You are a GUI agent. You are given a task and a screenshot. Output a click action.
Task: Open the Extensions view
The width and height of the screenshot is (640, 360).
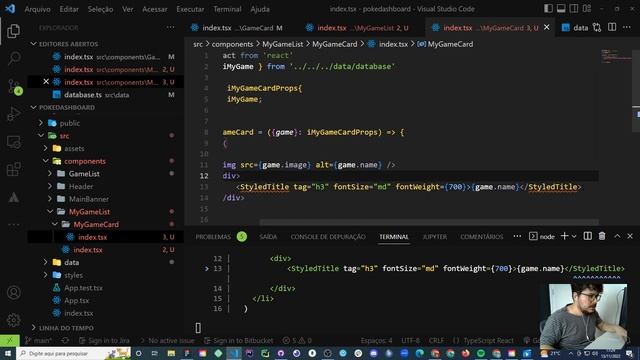pyautogui.click(x=13, y=169)
